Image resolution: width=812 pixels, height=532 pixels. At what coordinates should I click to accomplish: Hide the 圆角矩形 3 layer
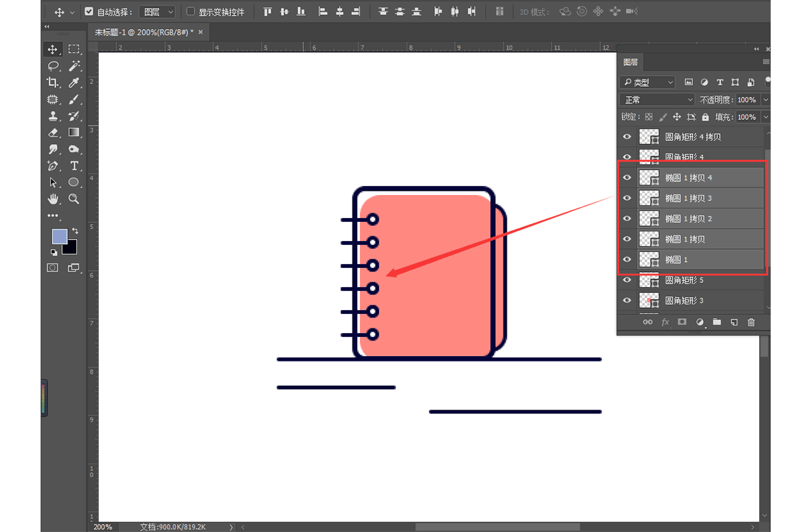click(x=627, y=300)
